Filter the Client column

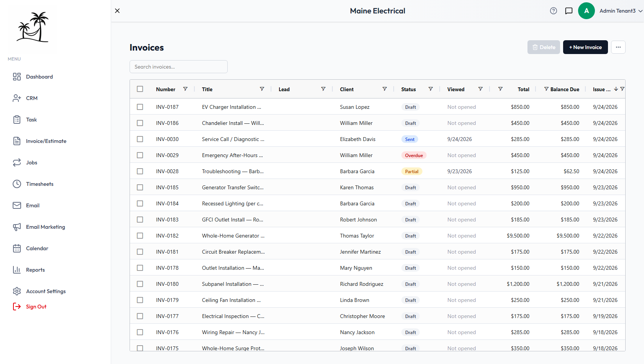pos(384,89)
